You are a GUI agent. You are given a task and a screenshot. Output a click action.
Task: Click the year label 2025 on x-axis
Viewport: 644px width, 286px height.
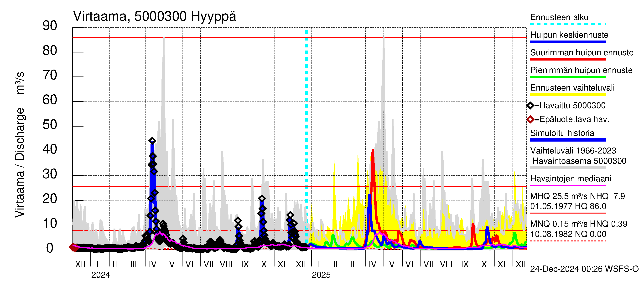[321, 275]
